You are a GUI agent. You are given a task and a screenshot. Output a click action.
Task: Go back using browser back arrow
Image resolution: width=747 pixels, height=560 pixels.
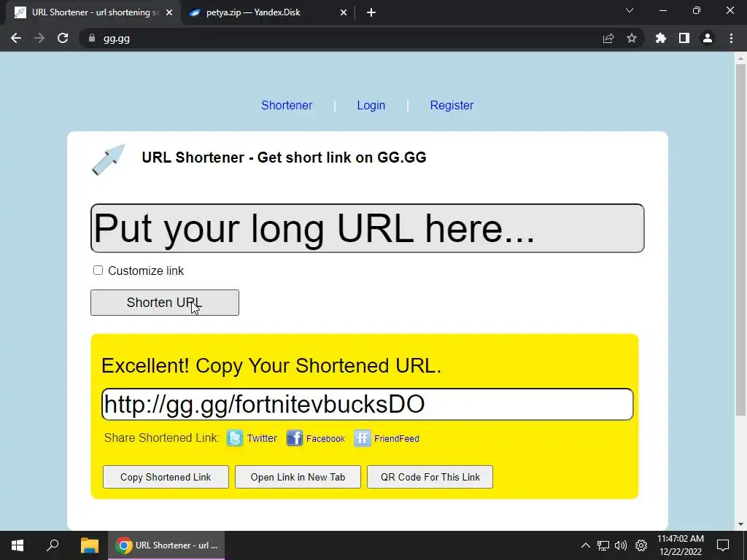[x=16, y=38]
